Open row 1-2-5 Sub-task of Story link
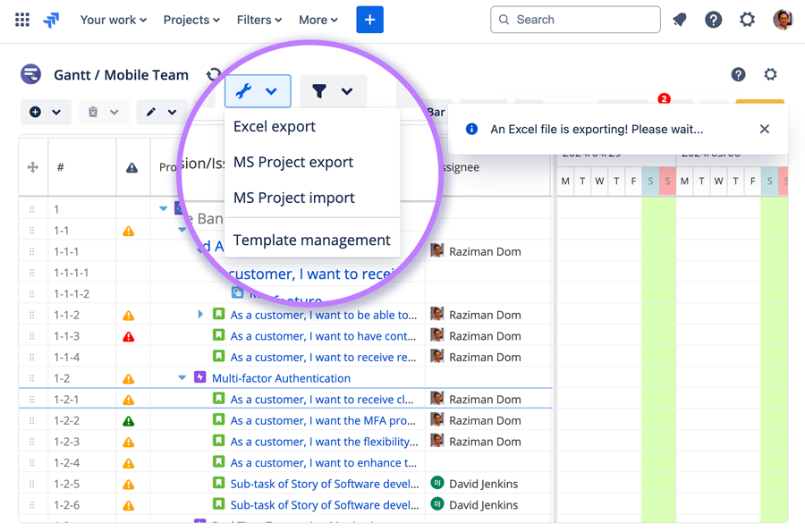This screenshot has height=532, width=805. tap(325, 484)
